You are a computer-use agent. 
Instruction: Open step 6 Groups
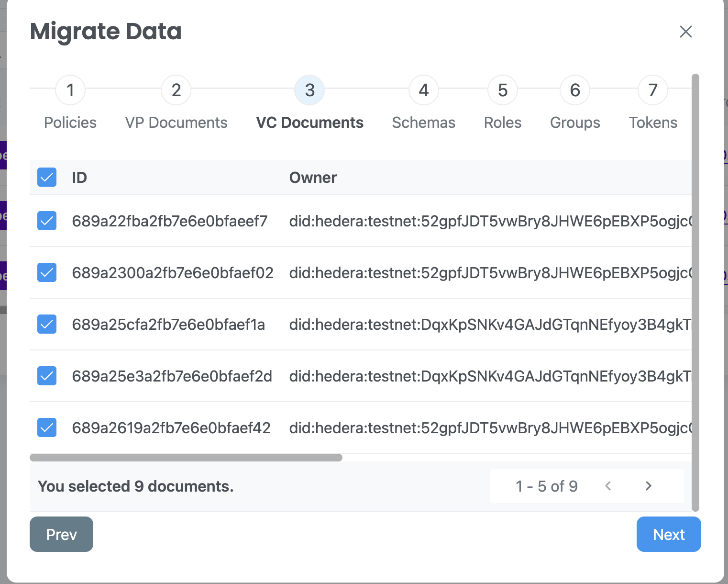pos(575,90)
